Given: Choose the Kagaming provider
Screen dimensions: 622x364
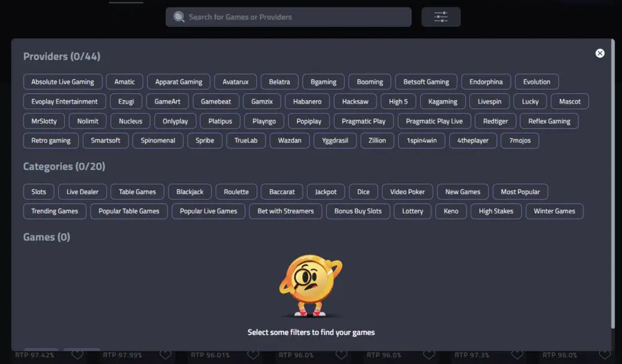Looking at the screenshot, I should coord(443,102).
